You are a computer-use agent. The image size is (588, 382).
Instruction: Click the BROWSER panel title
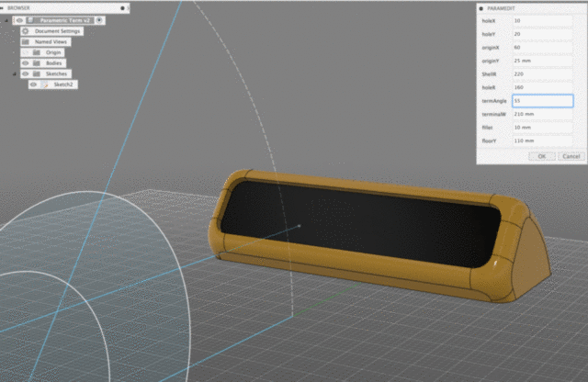pyautogui.click(x=18, y=8)
